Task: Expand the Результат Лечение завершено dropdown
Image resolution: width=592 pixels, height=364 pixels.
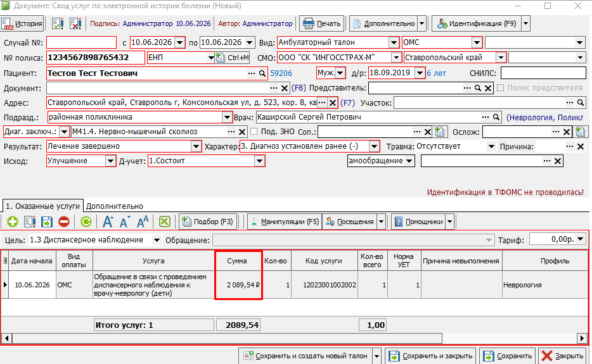Action: (196, 146)
